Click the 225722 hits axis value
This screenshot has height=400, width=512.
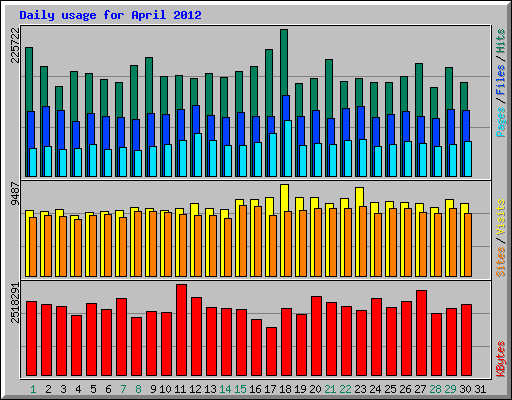click(x=15, y=45)
